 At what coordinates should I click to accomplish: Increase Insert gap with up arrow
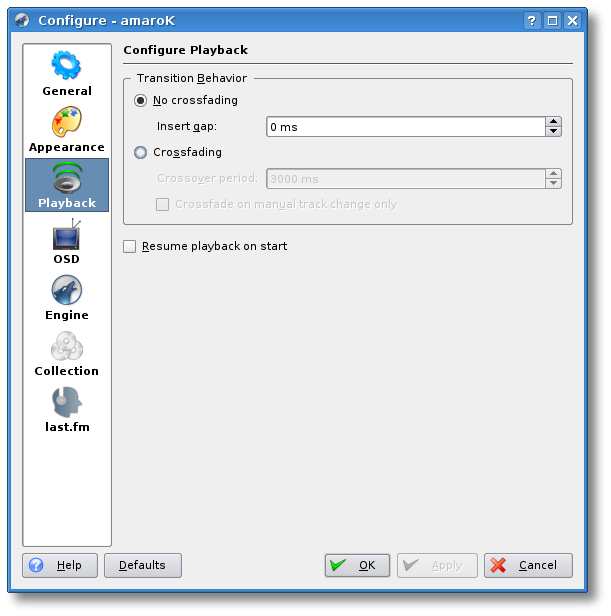pyautogui.click(x=553, y=122)
